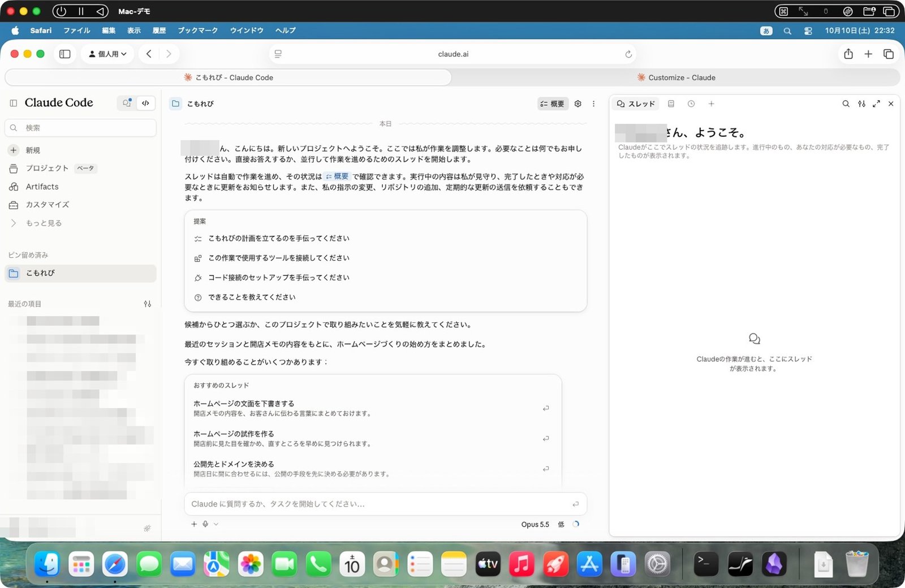This screenshot has height=588, width=905.
Task: Open the ブックマーク menu
Action: 197,31
